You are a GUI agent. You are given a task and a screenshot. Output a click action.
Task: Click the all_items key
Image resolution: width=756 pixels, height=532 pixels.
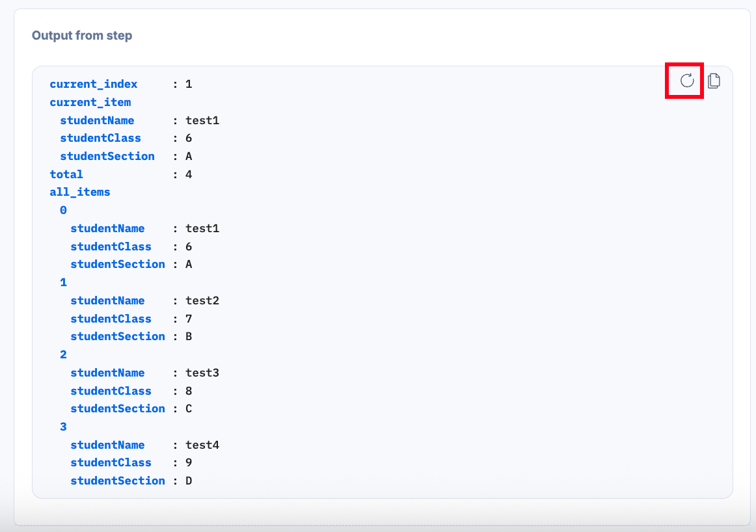[x=79, y=193]
